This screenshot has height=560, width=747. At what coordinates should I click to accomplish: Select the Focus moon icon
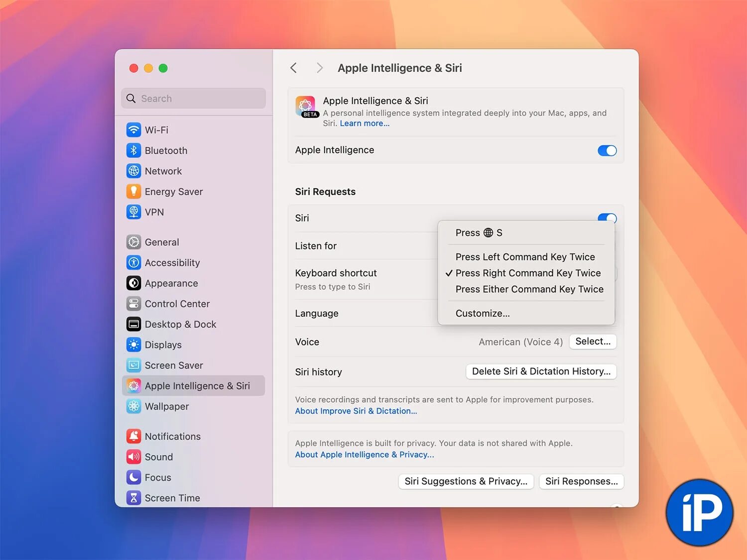pyautogui.click(x=133, y=477)
